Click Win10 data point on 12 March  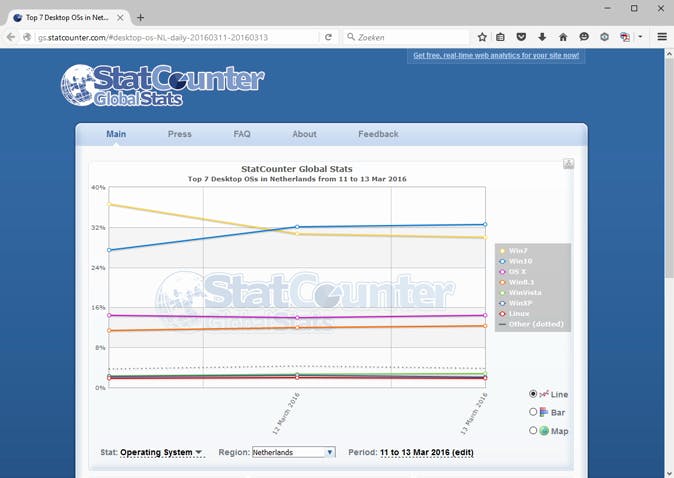(297, 227)
